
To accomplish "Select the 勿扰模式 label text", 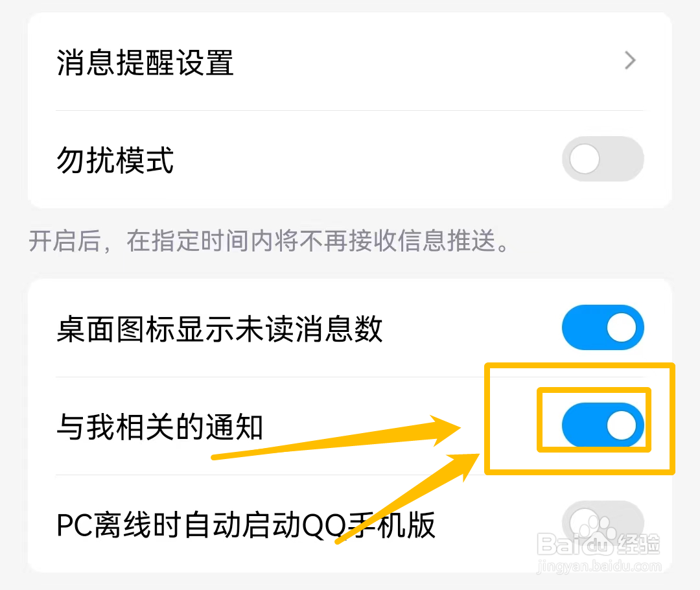I will (x=115, y=160).
